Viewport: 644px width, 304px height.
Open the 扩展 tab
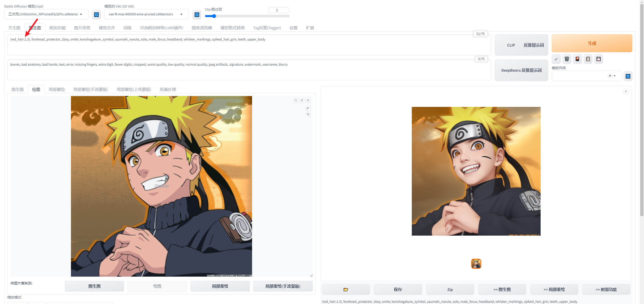[310, 28]
